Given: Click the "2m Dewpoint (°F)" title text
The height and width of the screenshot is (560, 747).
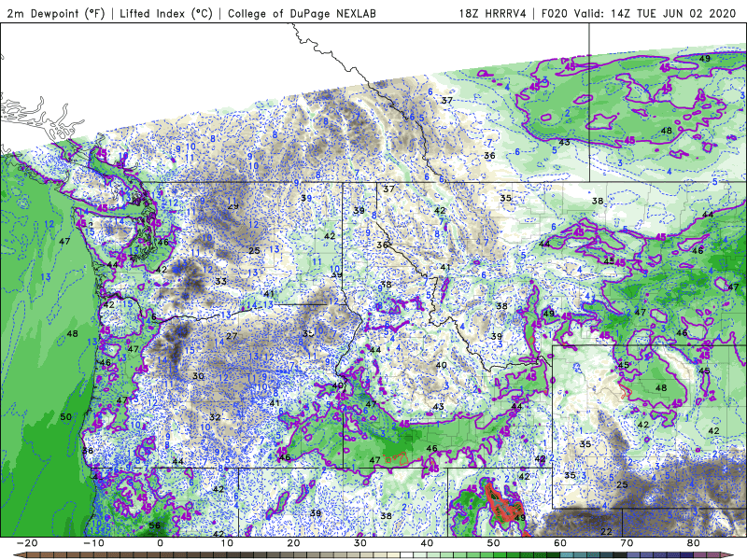Looking at the screenshot, I should pos(56,13).
